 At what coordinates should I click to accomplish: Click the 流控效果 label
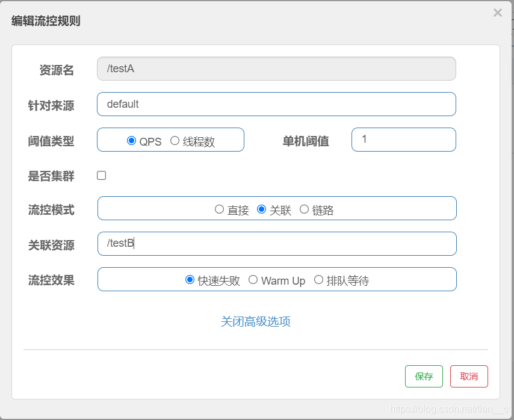(51, 280)
